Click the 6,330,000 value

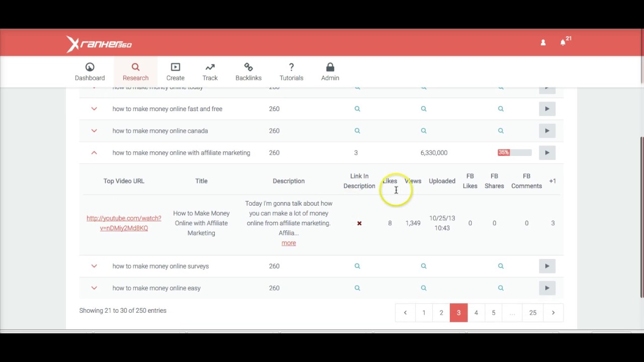pos(434,153)
